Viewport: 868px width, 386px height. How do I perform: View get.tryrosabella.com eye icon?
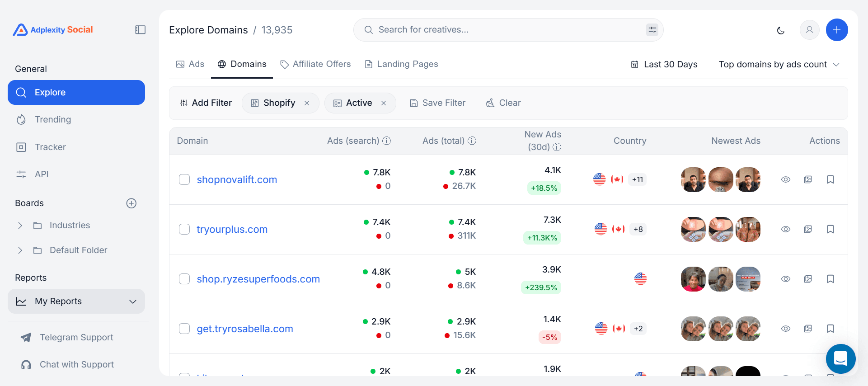tap(786, 329)
